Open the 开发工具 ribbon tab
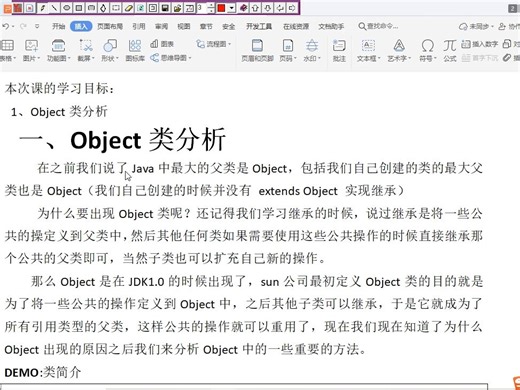Image resolution: width=520 pixels, height=390 pixels. pos(259,26)
